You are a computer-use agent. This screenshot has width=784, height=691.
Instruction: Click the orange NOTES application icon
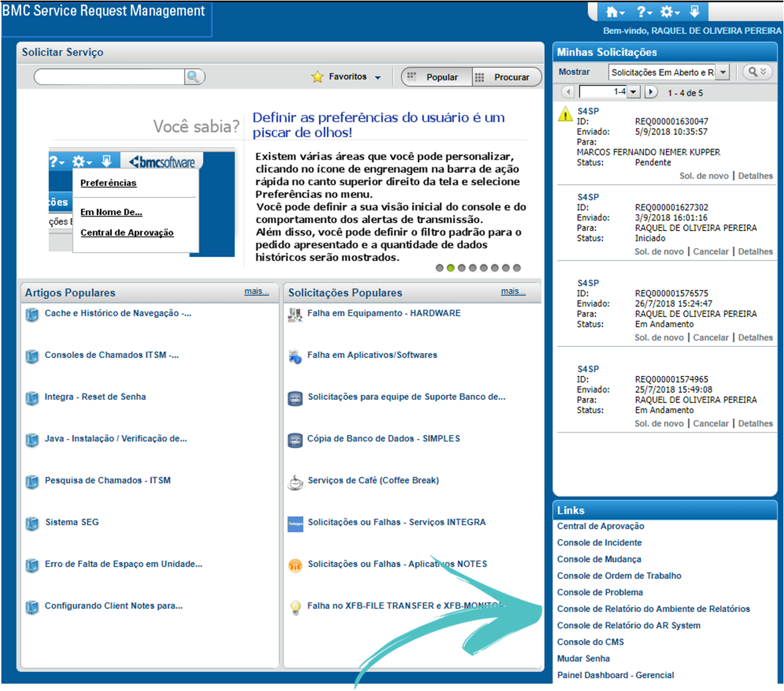click(x=295, y=565)
